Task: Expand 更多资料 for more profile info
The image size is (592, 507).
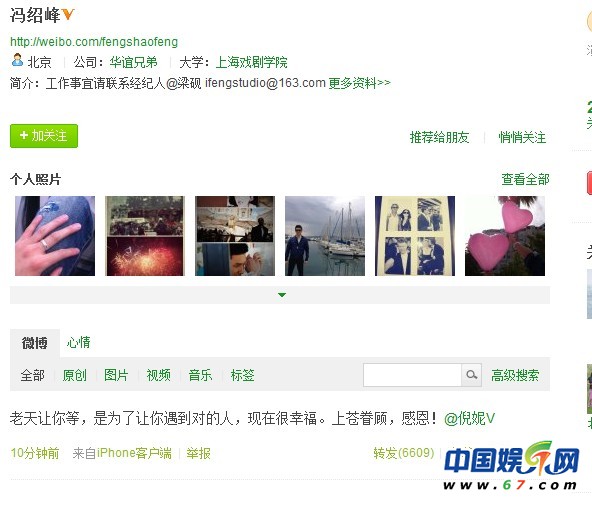Action: [x=359, y=83]
